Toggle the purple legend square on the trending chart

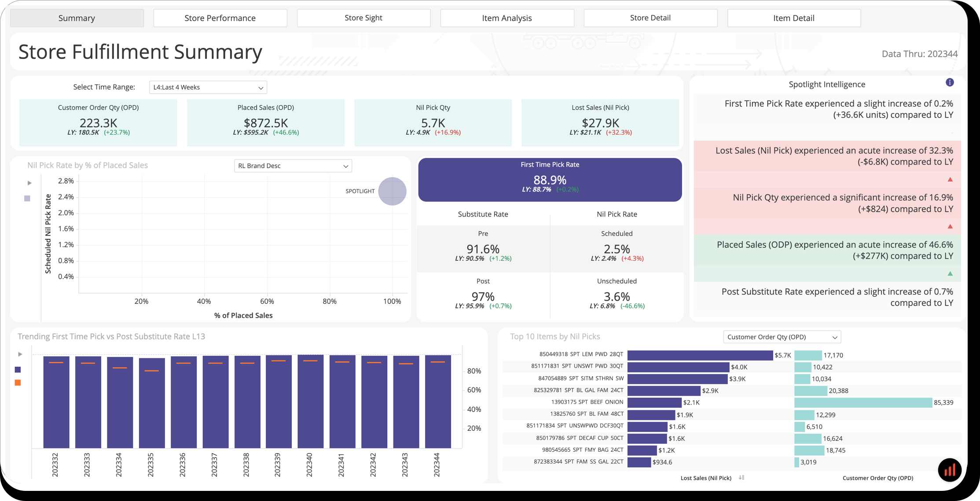tap(18, 369)
